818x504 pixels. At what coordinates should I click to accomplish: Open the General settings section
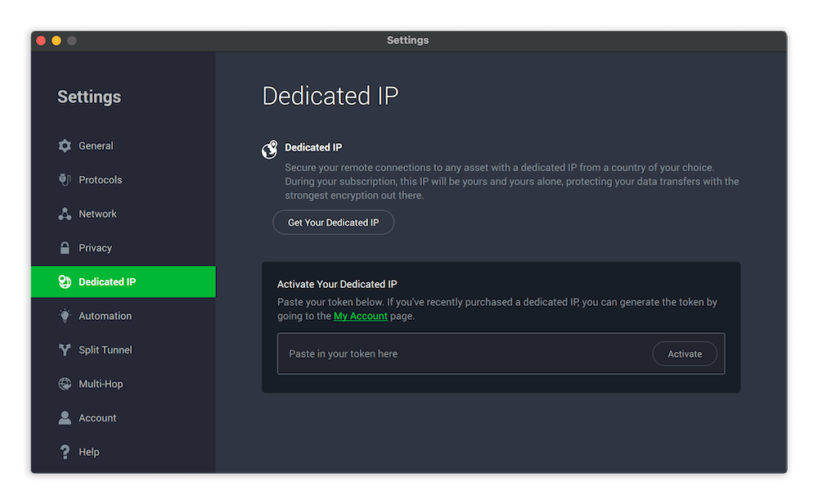pos(96,146)
